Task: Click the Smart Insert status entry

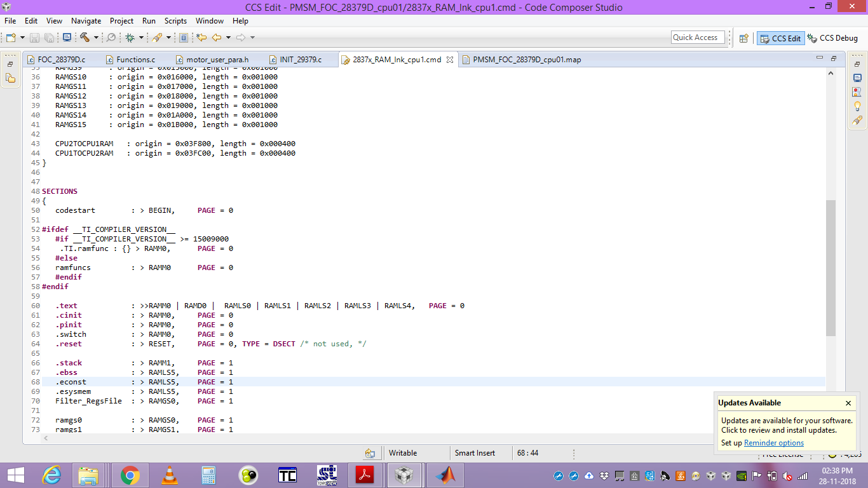Action: [x=475, y=453]
